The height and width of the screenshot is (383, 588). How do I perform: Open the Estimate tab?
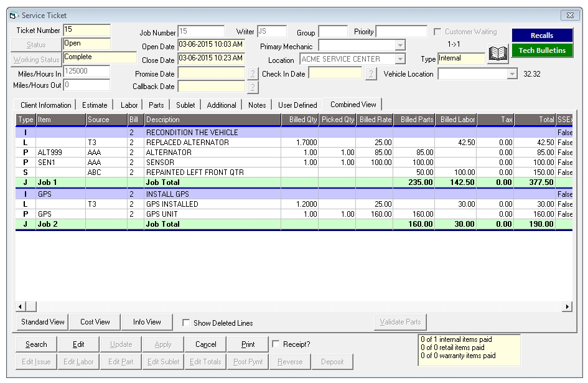click(95, 105)
